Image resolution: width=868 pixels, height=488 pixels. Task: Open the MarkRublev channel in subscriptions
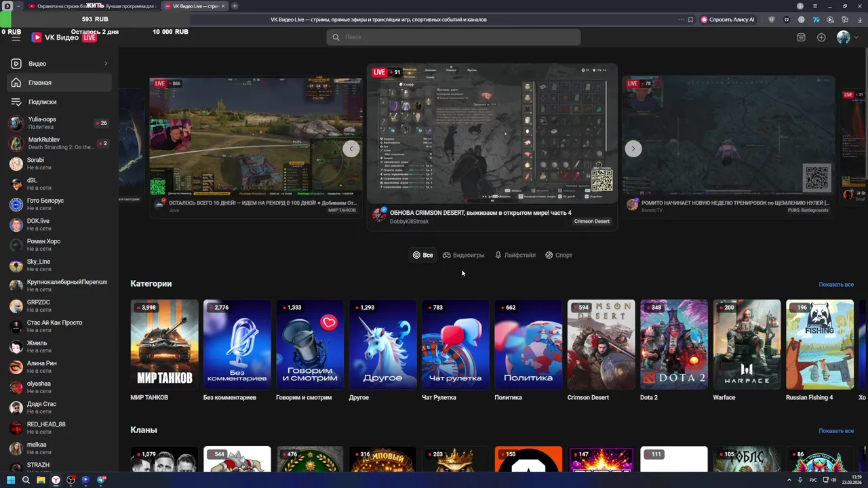point(60,143)
